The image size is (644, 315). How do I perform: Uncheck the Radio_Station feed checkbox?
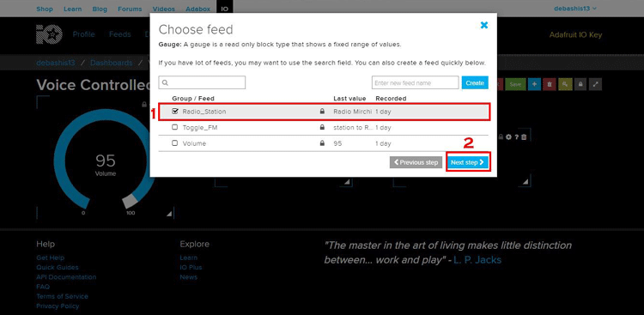175,111
